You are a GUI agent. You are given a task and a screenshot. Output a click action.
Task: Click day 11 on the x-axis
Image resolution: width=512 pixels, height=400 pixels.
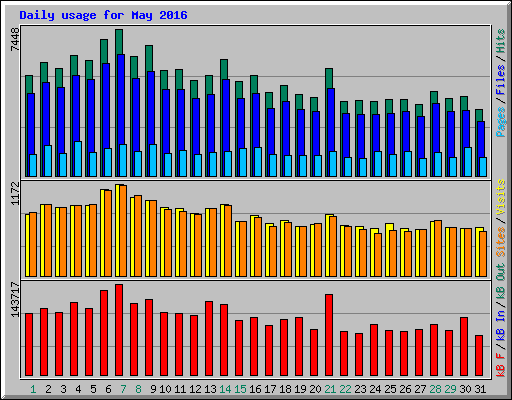[x=180, y=389]
